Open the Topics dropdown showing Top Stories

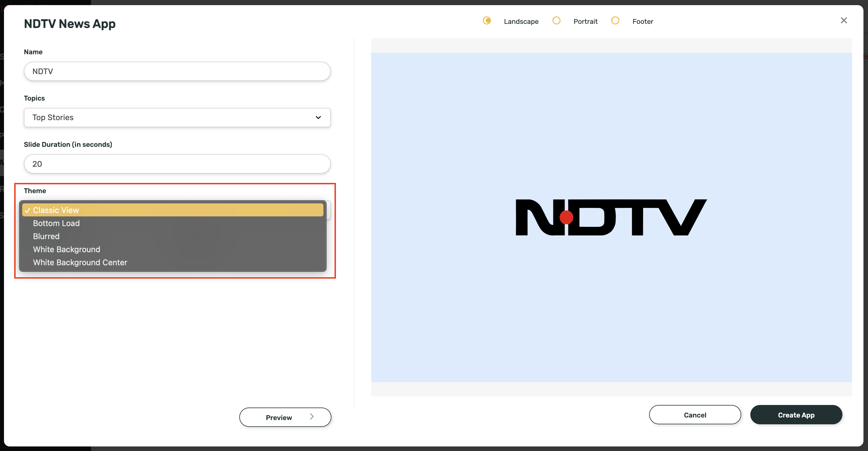(x=177, y=117)
